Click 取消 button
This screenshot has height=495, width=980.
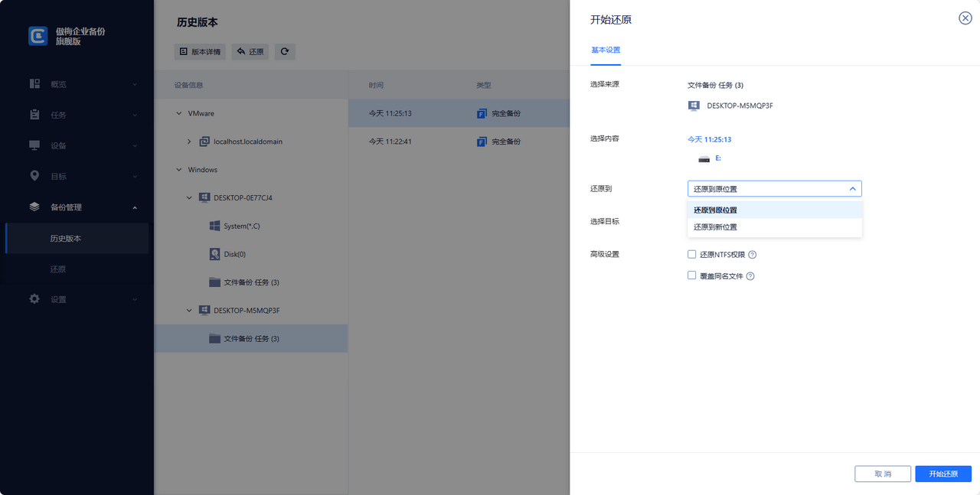[x=883, y=474]
